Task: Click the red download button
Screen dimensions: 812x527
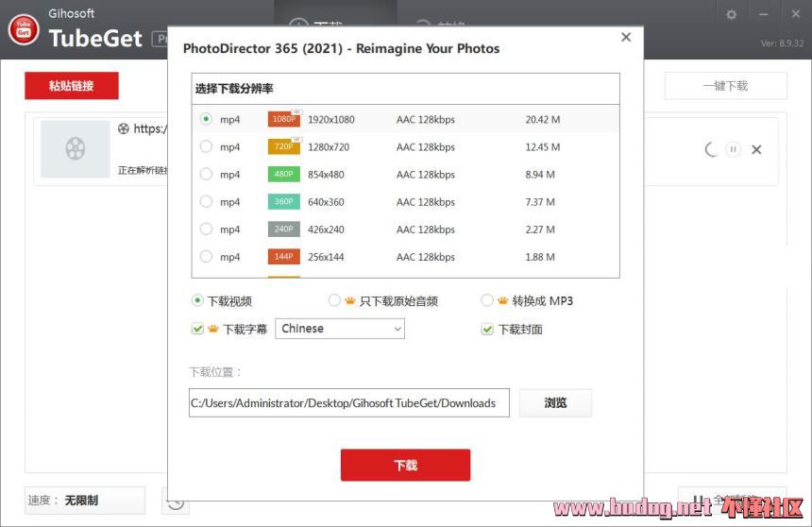Action: tap(405, 465)
